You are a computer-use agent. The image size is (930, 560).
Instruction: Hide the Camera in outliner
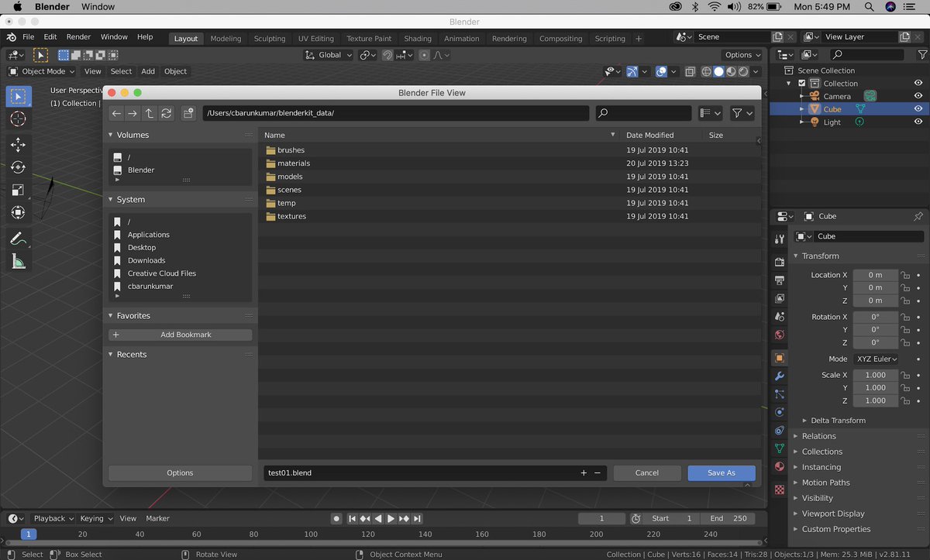[918, 96]
